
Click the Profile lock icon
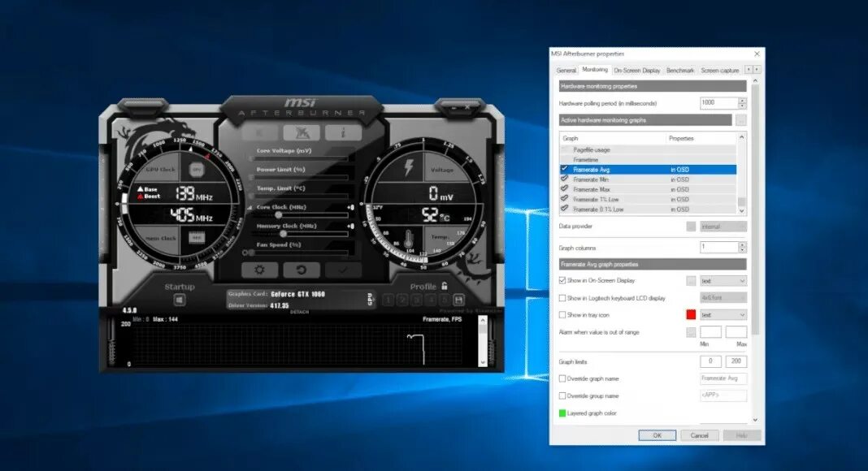(444, 286)
